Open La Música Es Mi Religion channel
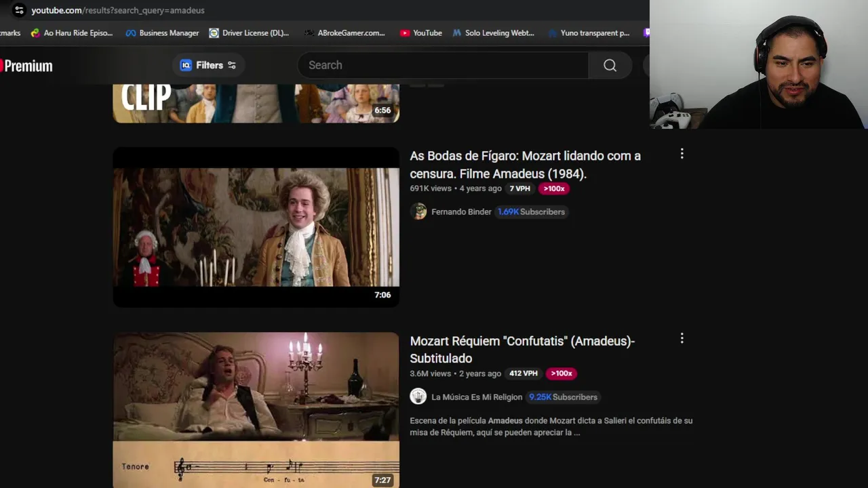This screenshot has height=488, width=868. [x=477, y=397]
